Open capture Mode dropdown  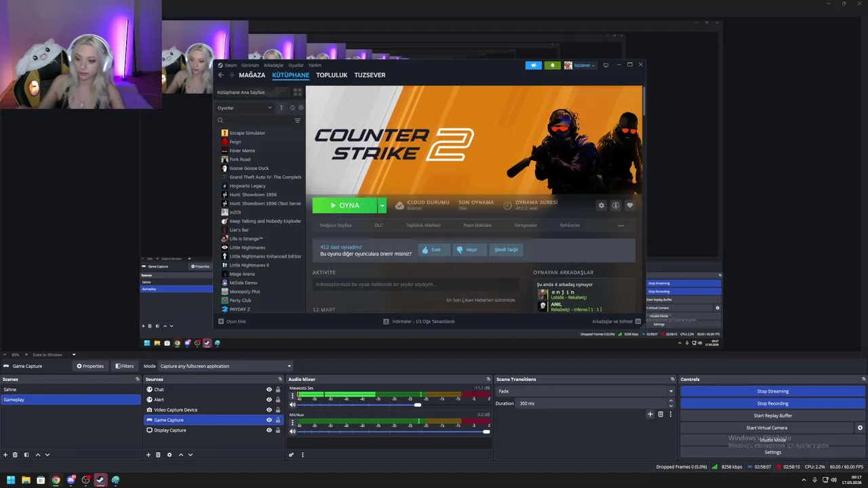(x=226, y=366)
